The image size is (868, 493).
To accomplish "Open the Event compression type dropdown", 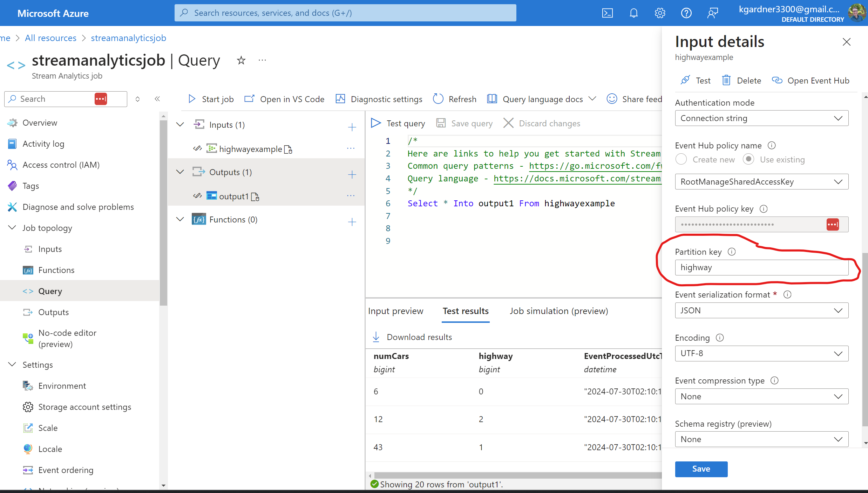I will pos(762,397).
